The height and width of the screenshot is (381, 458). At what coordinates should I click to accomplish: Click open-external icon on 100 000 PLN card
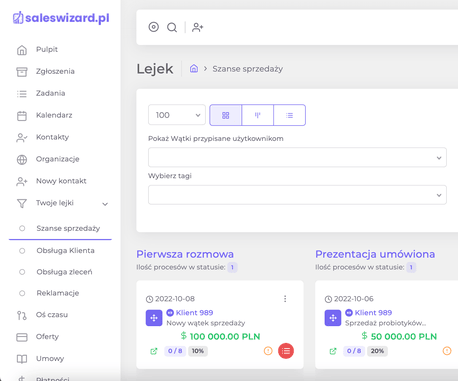click(154, 351)
